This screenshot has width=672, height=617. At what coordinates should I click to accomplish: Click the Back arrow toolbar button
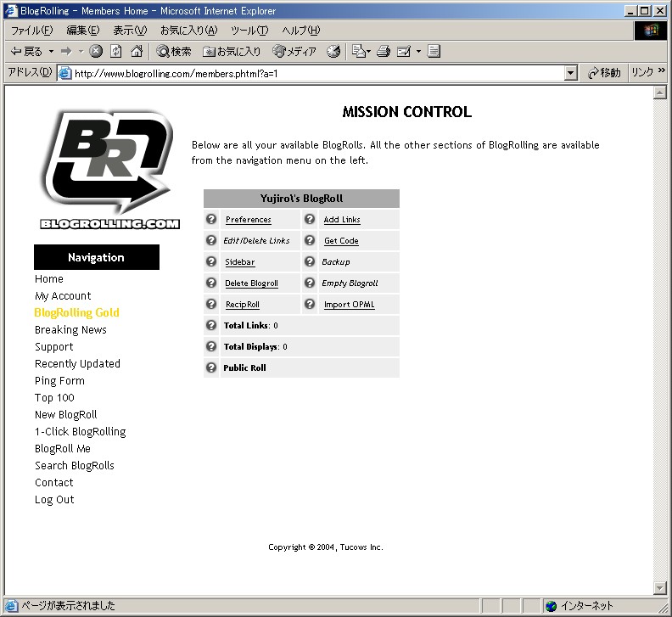click(x=26, y=52)
